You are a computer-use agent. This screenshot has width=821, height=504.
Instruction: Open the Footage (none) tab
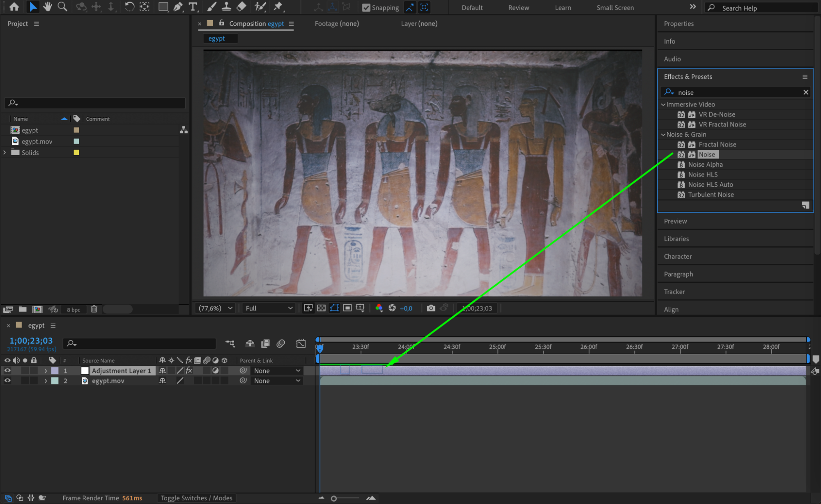pyautogui.click(x=336, y=23)
